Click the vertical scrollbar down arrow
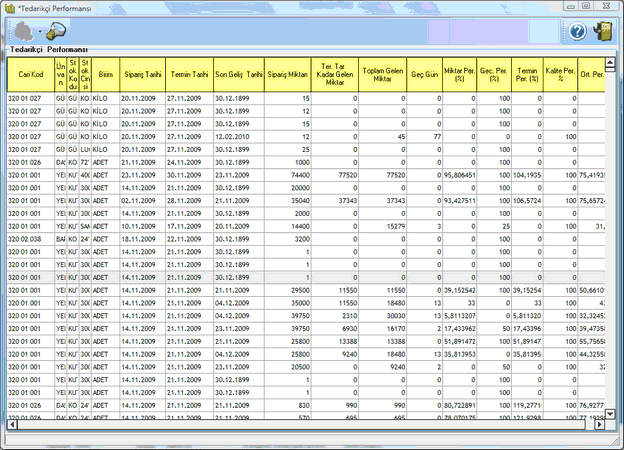The image size is (624, 450). click(x=610, y=414)
